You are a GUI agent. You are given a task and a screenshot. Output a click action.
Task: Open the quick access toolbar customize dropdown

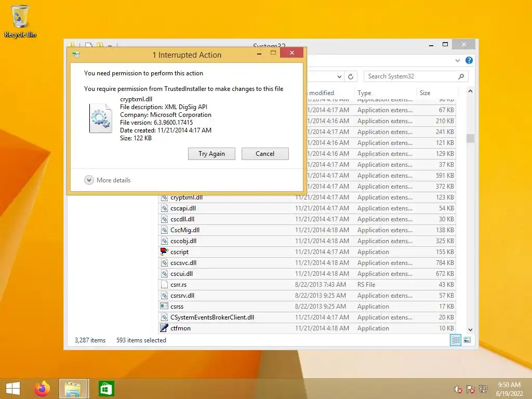click(x=110, y=46)
